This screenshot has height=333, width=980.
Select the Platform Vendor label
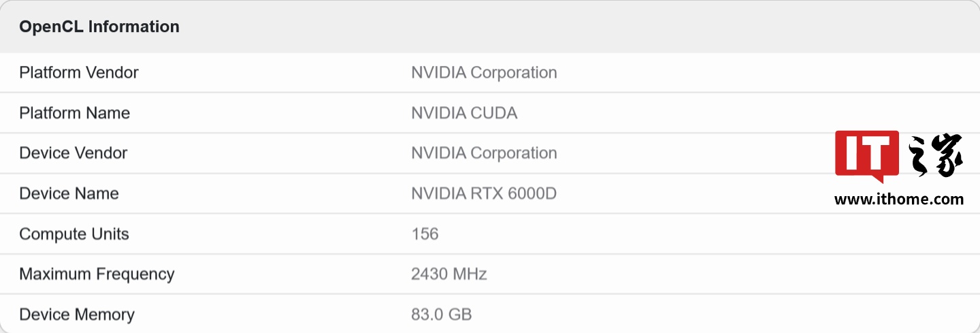(x=79, y=72)
